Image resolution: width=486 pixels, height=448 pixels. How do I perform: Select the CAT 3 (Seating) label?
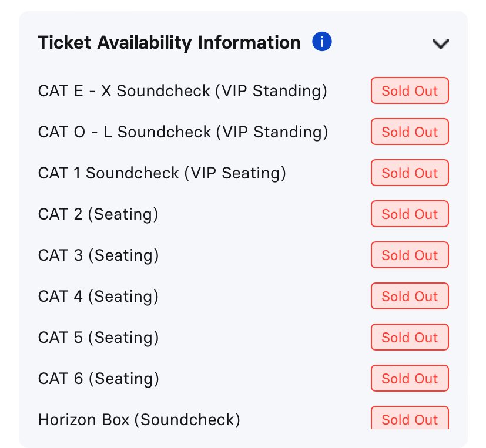pos(98,255)
